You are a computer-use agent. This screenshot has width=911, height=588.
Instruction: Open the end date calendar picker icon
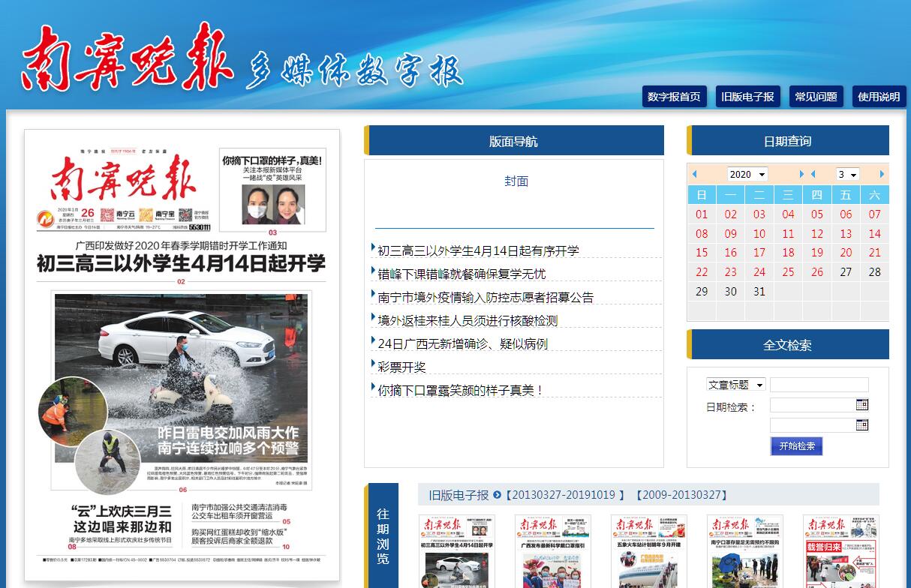coord(861,425)
